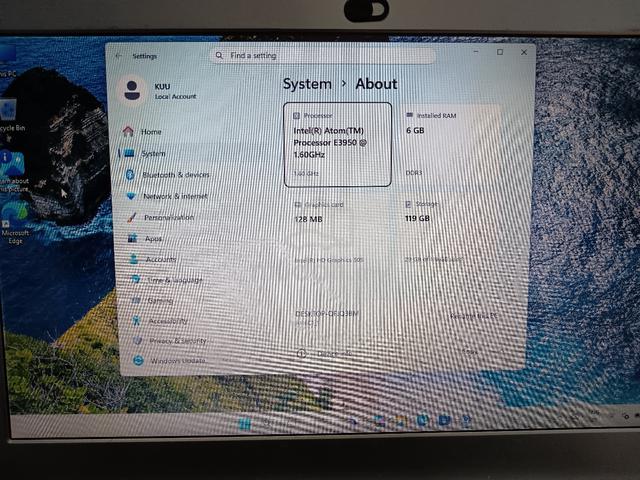Open the Microsoft Edge desktop shortcut
The width and height of the screenshot is (640, 480).
[x=15, y=223]
